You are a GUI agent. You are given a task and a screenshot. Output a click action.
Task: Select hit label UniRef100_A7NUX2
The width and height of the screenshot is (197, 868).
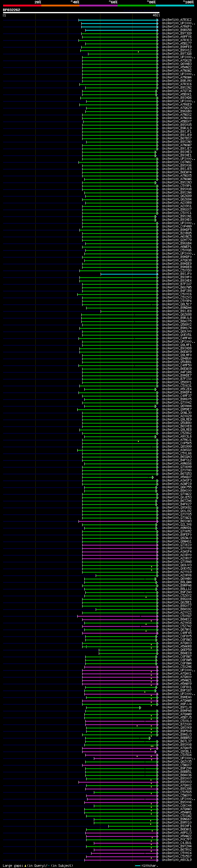pos(177,115)
